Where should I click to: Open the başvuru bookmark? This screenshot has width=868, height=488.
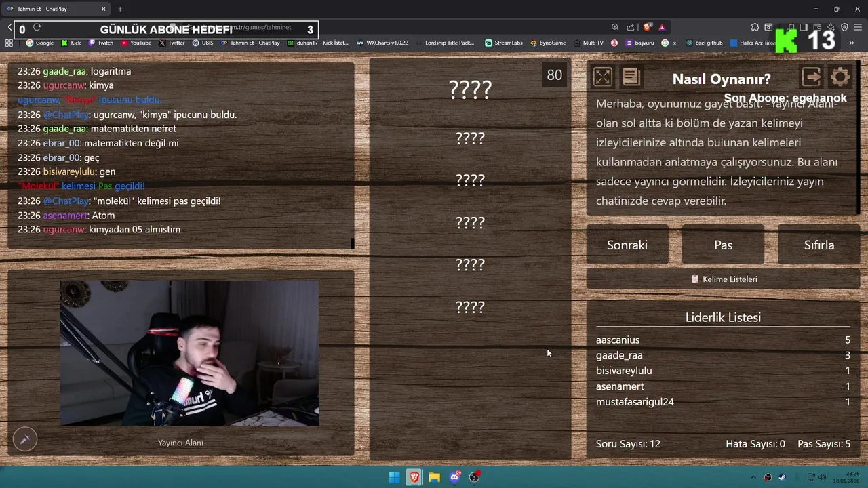640,43
